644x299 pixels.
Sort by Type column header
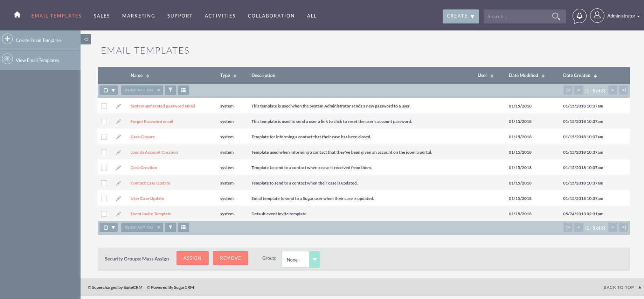[228, 75]
